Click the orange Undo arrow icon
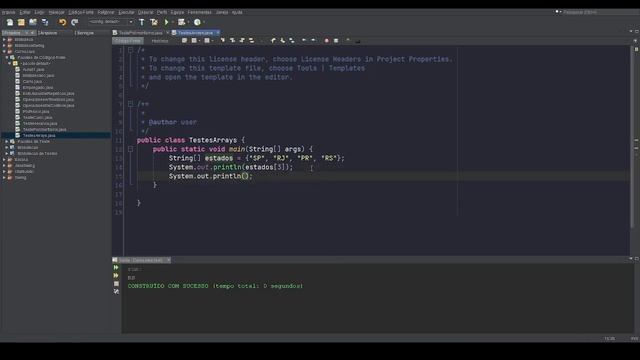 tap(62, 22)
